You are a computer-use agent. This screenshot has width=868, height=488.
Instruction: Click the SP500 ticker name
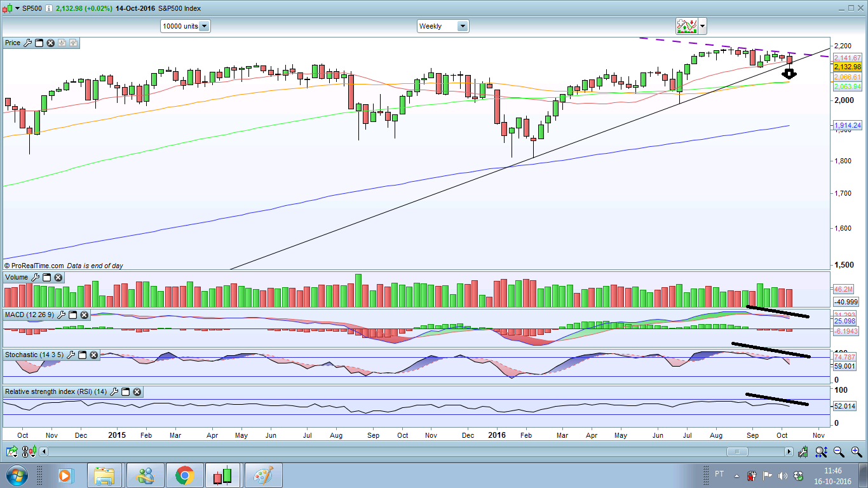(x=32, y=8)
